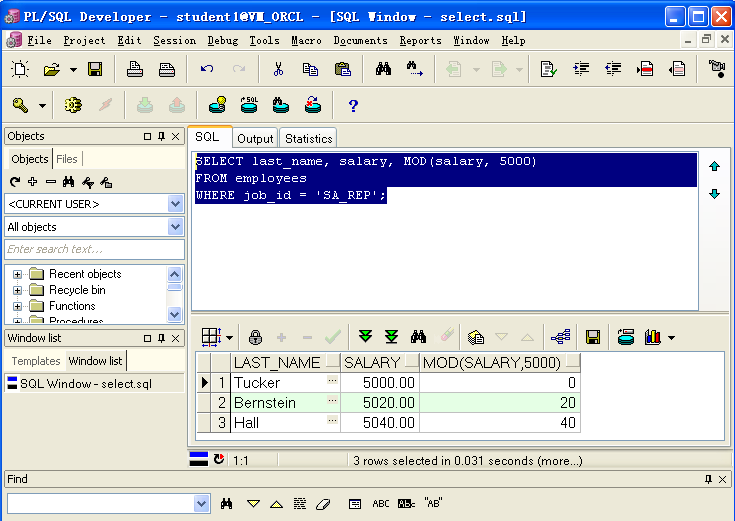Open the Find text history dropdown

202,504
